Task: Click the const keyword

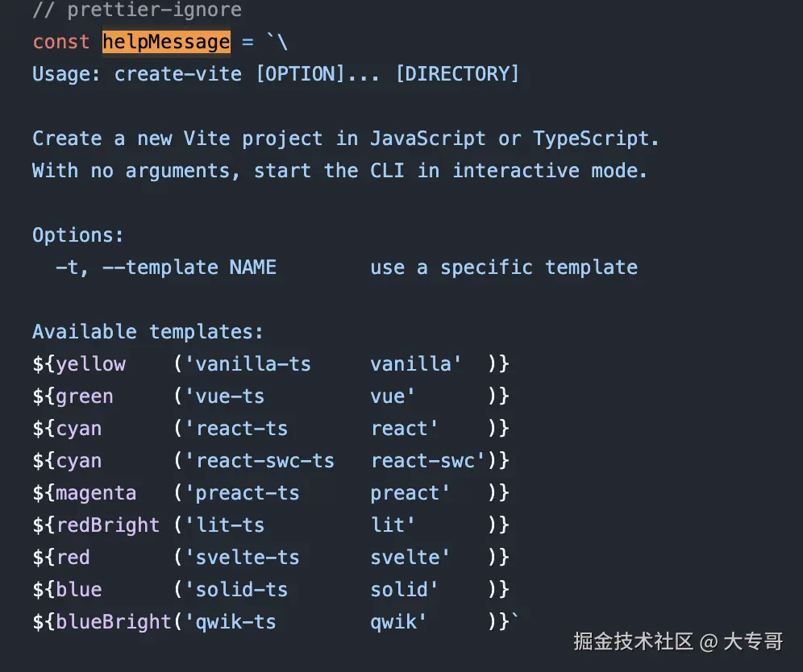Action: pos(61,42)
